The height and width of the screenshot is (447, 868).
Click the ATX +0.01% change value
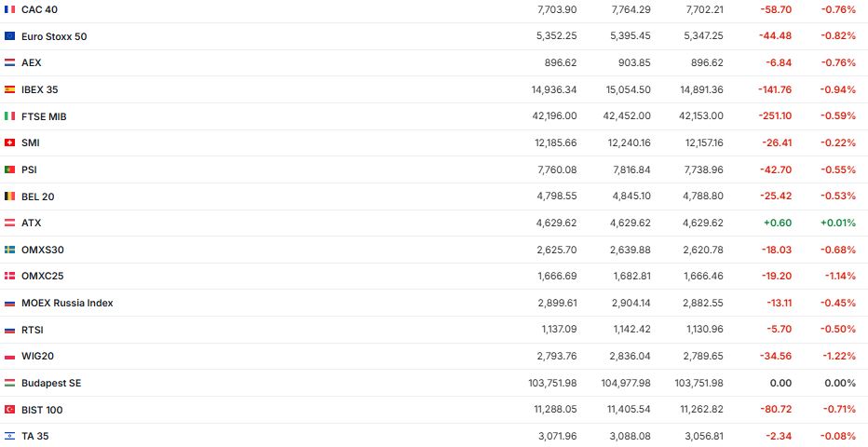837,223
